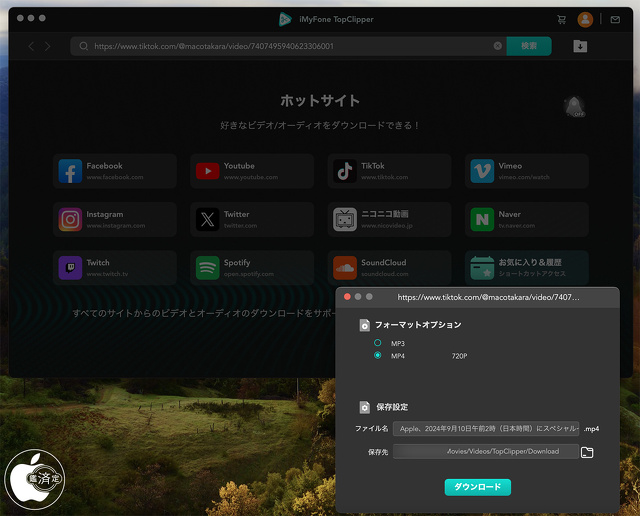Open the Naver site icon
This screenshot has width=640, height=516.
(482, 219)
